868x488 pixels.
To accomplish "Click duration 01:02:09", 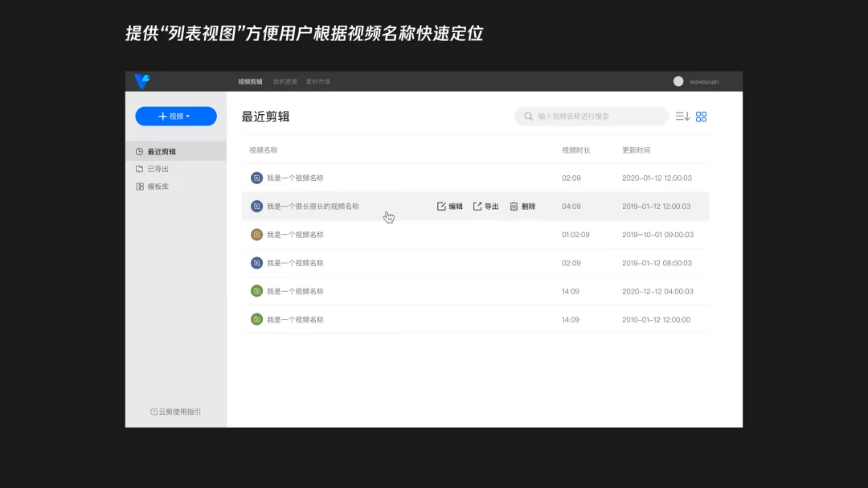I will 575,234.
